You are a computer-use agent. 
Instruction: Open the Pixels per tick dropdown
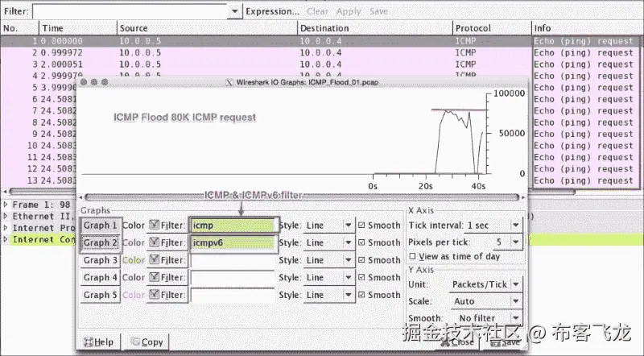point(507,242)
